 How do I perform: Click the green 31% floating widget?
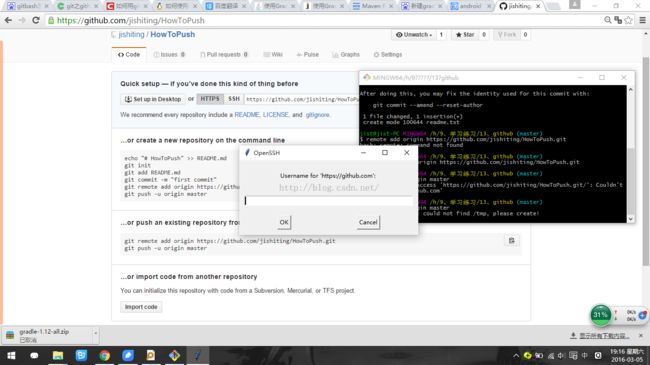[600, 315]
